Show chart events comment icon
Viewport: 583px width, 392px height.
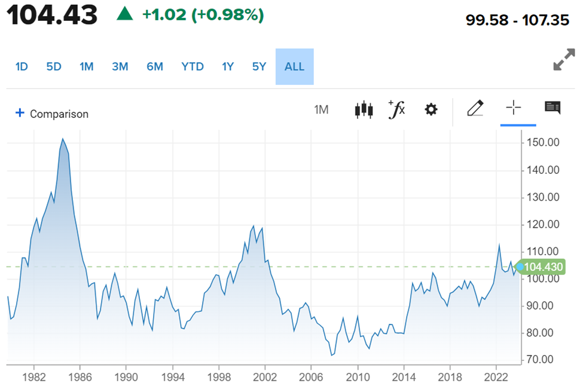pos(553,108)
